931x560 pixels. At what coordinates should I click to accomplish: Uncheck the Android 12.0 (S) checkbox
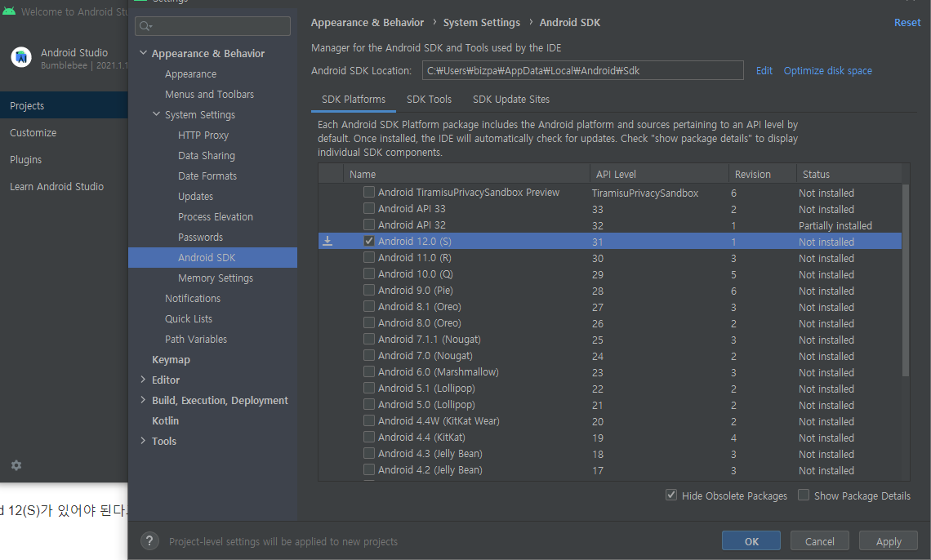coord(368,241)
